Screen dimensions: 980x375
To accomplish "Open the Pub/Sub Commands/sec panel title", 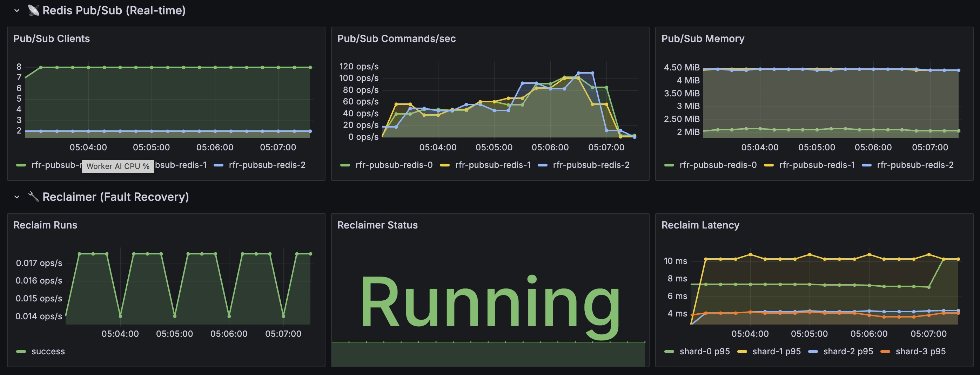I will [396, 39].
